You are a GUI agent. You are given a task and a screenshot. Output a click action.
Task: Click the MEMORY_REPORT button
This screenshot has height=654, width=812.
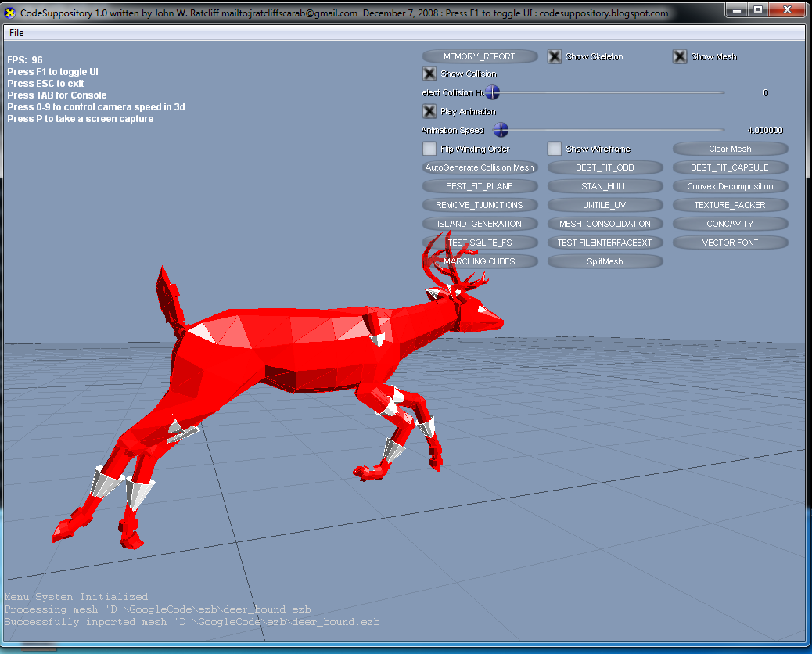[x=480, y=56]
